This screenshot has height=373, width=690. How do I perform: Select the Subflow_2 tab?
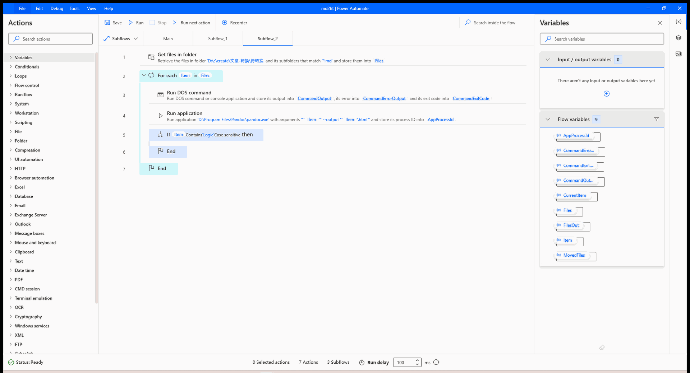(268, 39)
